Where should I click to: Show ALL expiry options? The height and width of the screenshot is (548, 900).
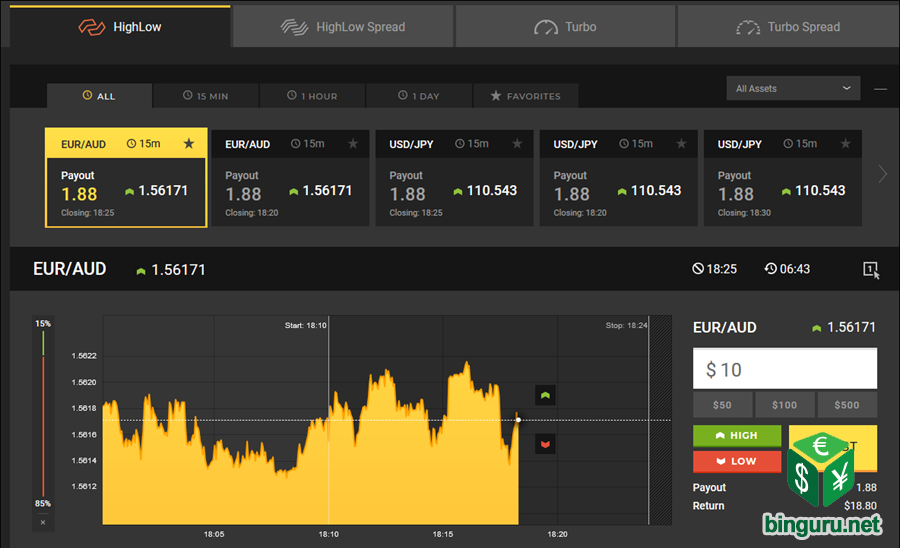[99, 96]
